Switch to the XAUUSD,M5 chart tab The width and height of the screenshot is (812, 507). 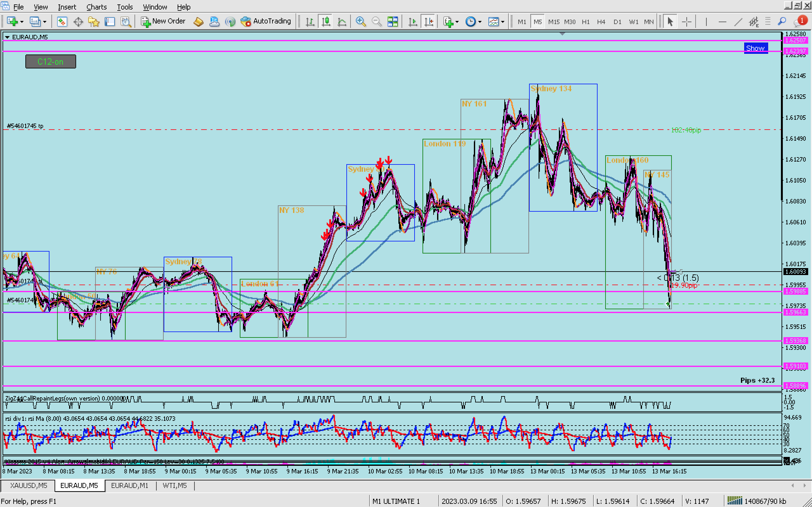(x=28, y=485)
